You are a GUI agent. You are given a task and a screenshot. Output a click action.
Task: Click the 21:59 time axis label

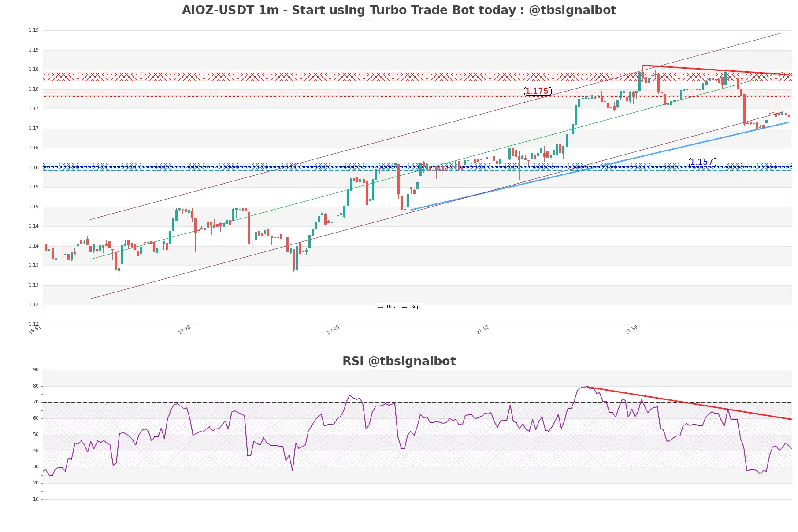pos(631,330)
